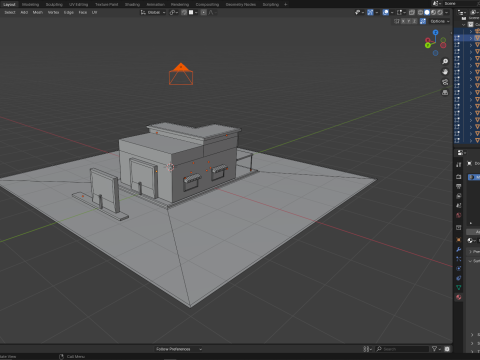Add a new workspace with plus icon
480x360 pixels.
pos(285,4)
